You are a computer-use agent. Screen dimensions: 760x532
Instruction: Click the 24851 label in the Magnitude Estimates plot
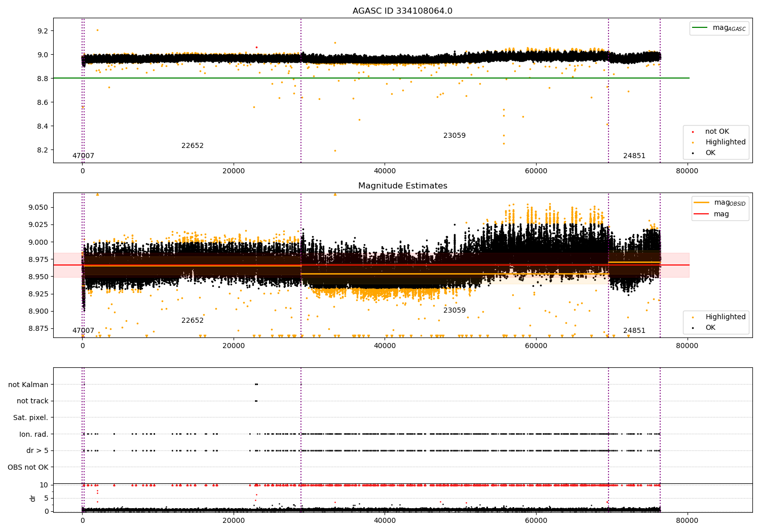[634, 331]
